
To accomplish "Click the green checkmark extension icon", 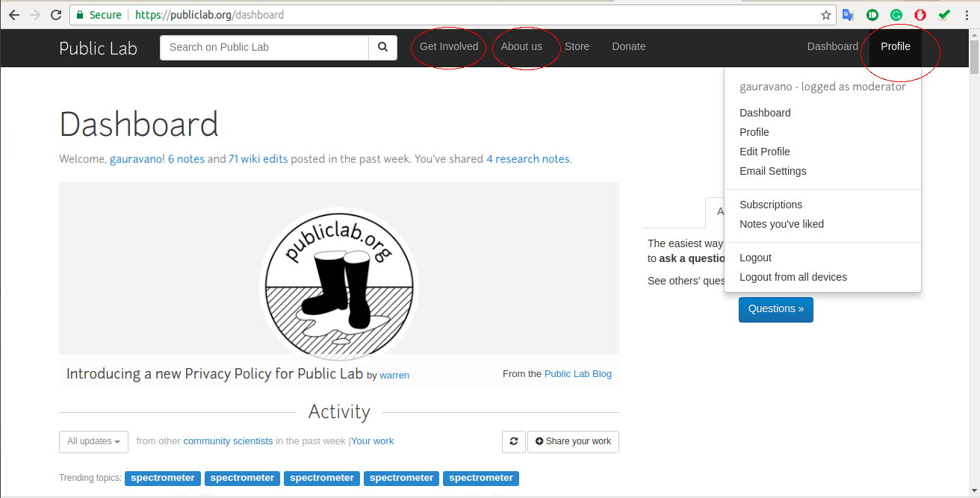I will pyautogui.click(x=944, y=14).
